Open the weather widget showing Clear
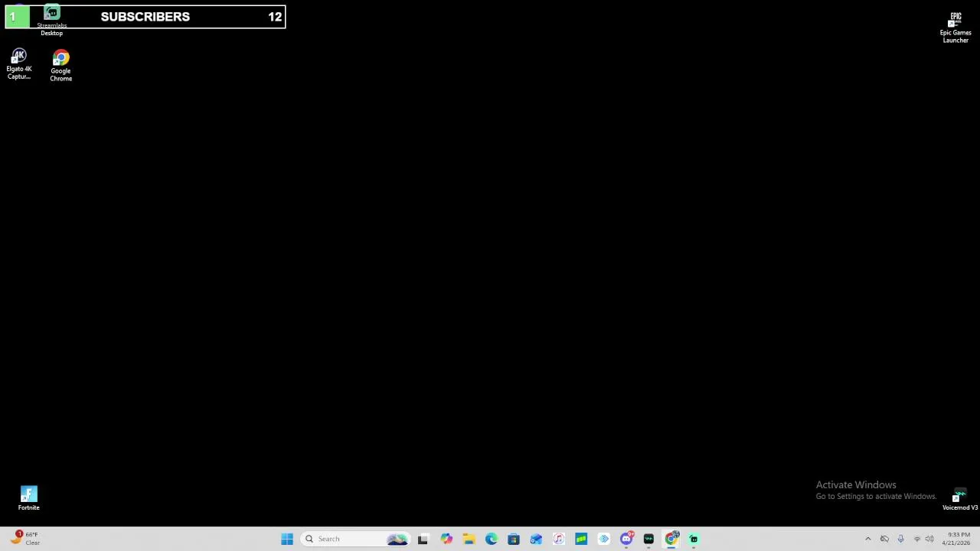This screenshot has height=551, width=980. (24, 539)
